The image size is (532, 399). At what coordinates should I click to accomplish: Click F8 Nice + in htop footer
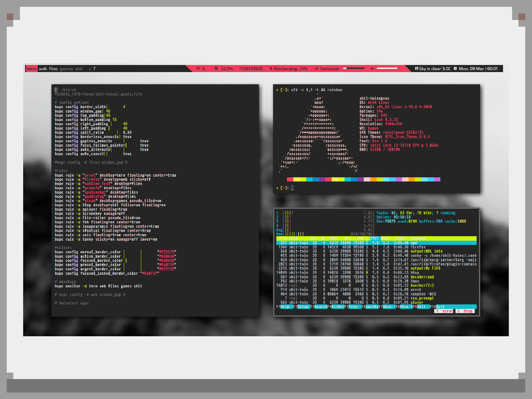click(x=404, y=307)
